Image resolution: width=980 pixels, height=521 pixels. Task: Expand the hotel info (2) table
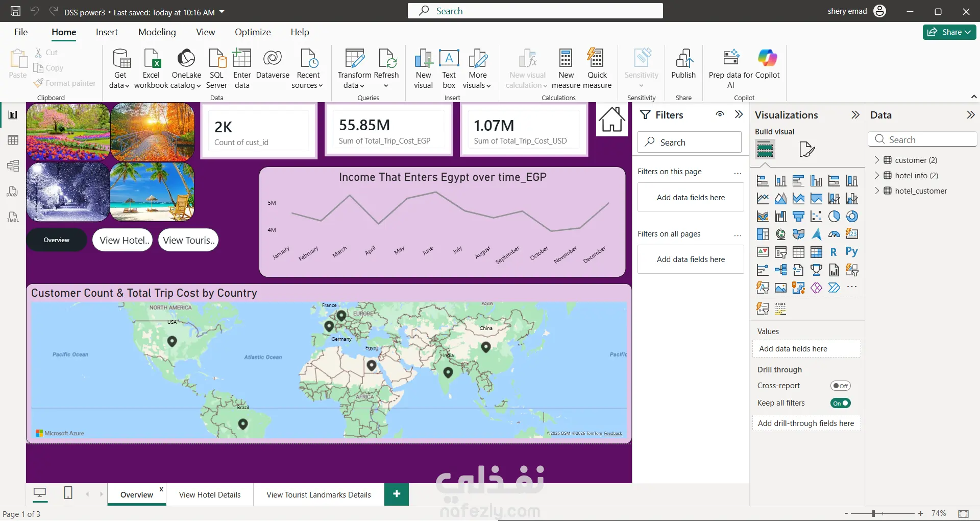877,175
